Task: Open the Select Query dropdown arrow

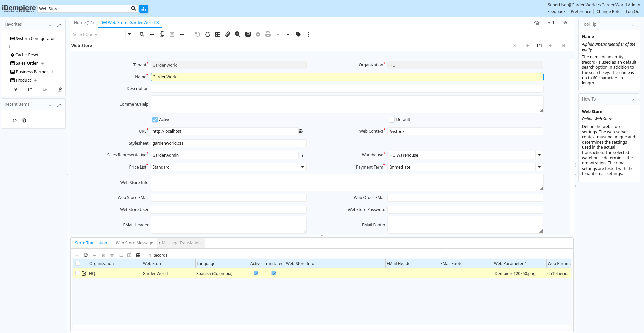Action: (x=129, y=34)
